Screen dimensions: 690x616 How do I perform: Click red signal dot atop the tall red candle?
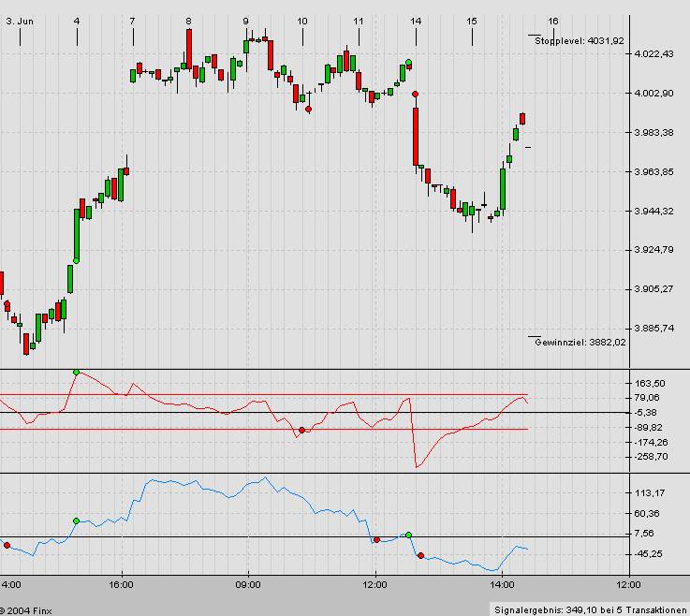coord(415,94)
